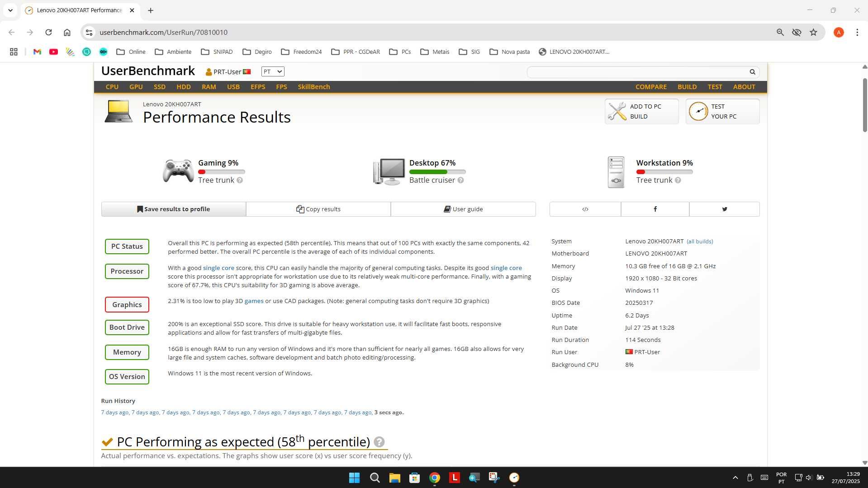Click ADD TO PC BUILD button
Screen dimensions: 868x488
click(641, 111)
